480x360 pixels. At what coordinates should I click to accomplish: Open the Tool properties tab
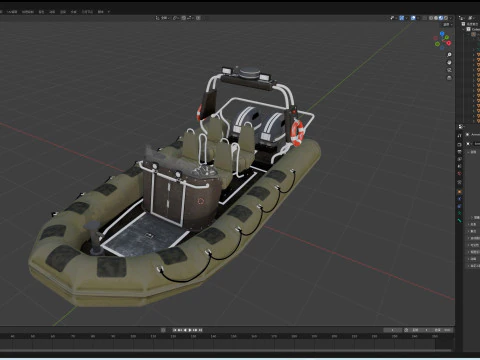[x=459, y=135]
